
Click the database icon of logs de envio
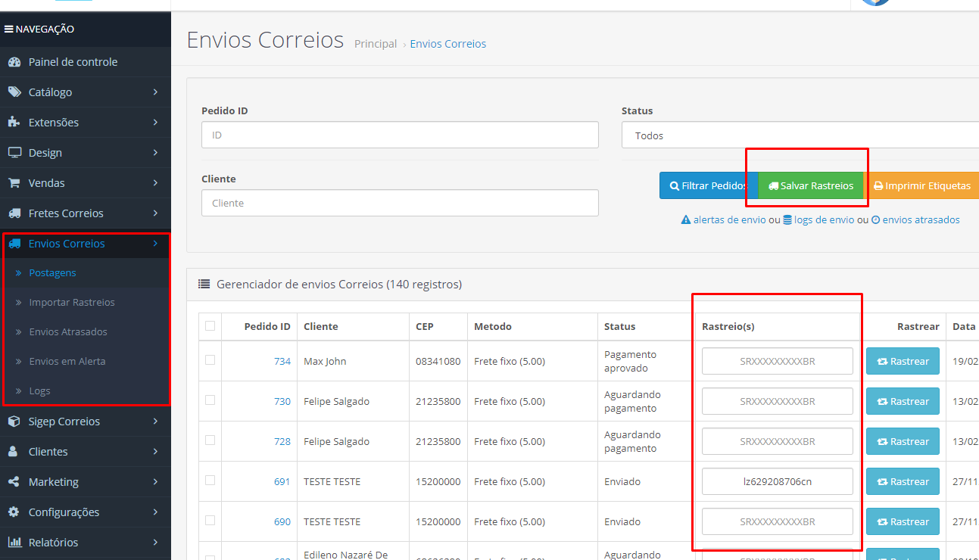click(x=787, y=220)
